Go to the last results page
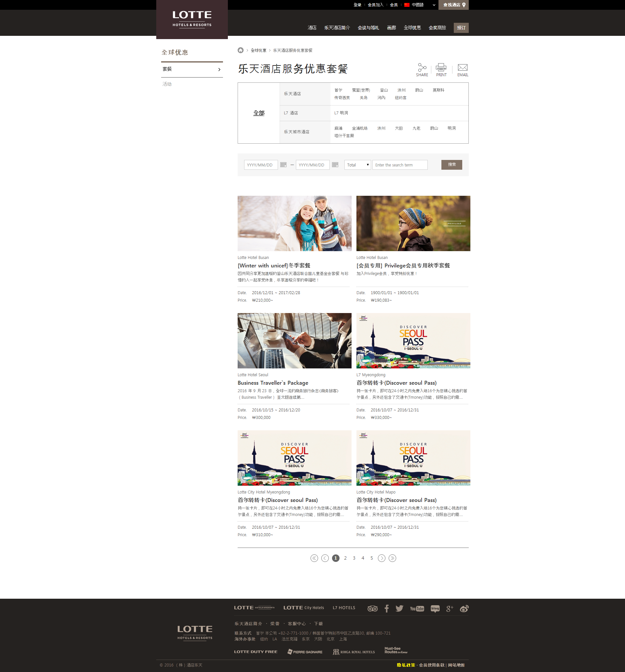The width and height of the screenshot is (625, 672). [x=392, y=558]
